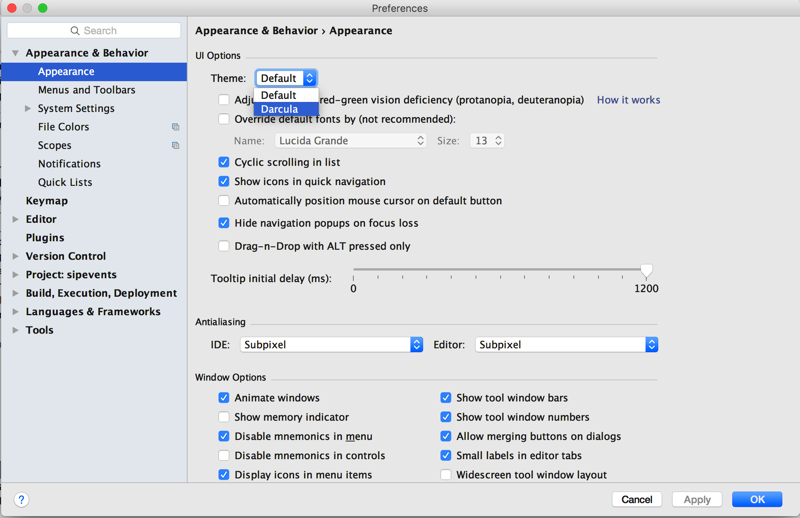Enable Drag-n-Drop with ALT pressed only
This screenshot has height=518, width=800.
(x=224, y=246)
